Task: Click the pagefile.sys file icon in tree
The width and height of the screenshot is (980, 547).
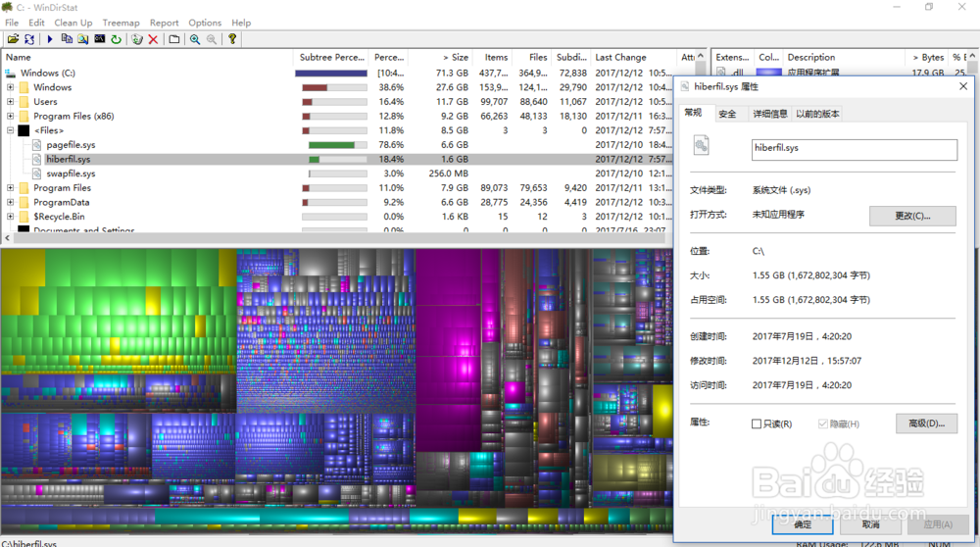Action: (37, 145)
